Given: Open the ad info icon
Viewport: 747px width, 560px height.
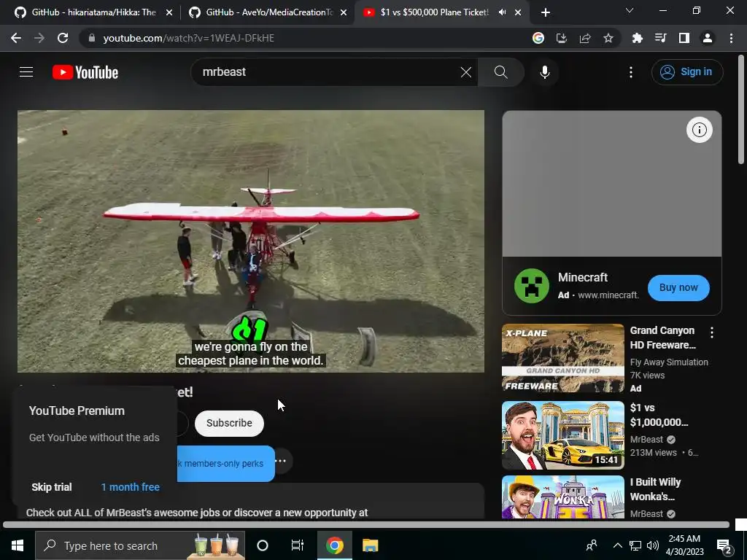Looking at the screenshot, I should coord(699,130).
